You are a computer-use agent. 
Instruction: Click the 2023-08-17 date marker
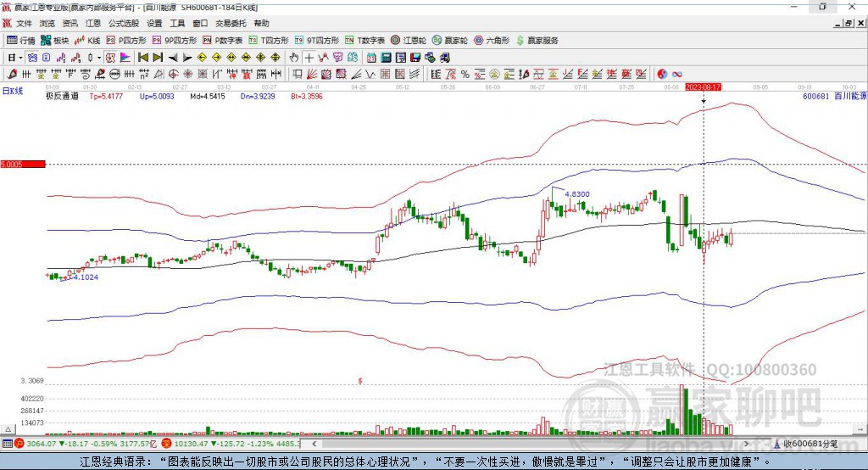[703, 87]
